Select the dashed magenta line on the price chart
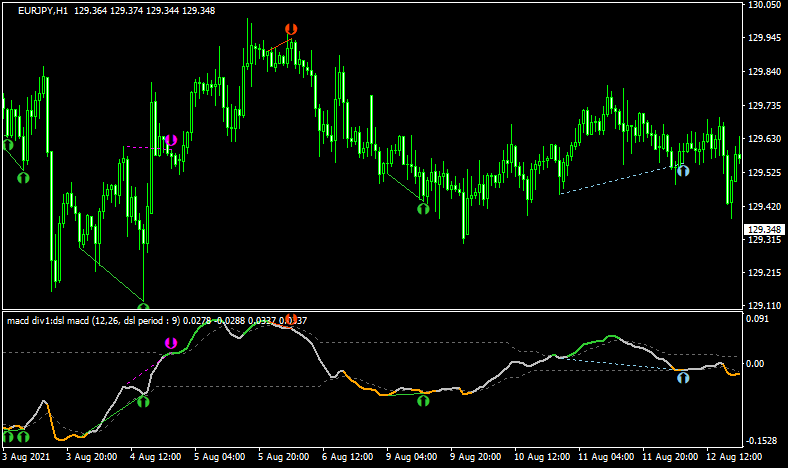 [147, 147]
